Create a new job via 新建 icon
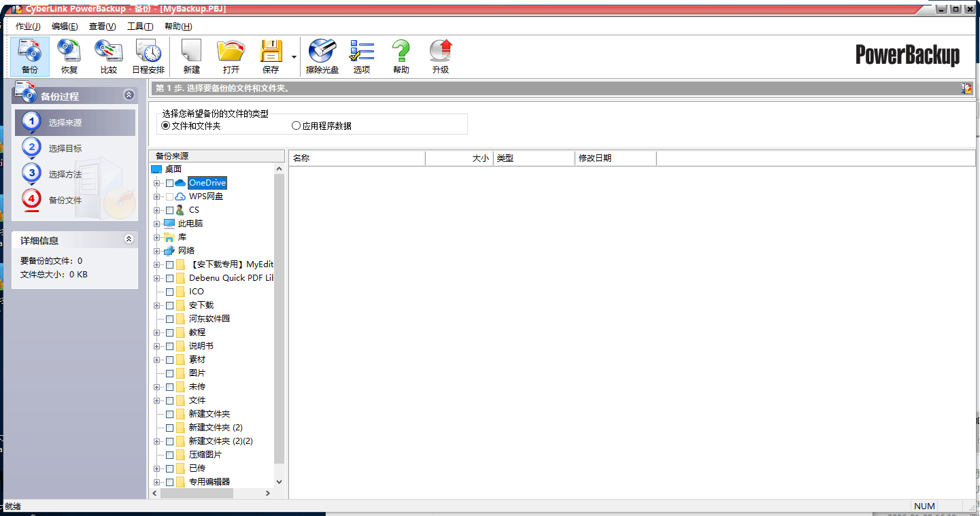 190,54
